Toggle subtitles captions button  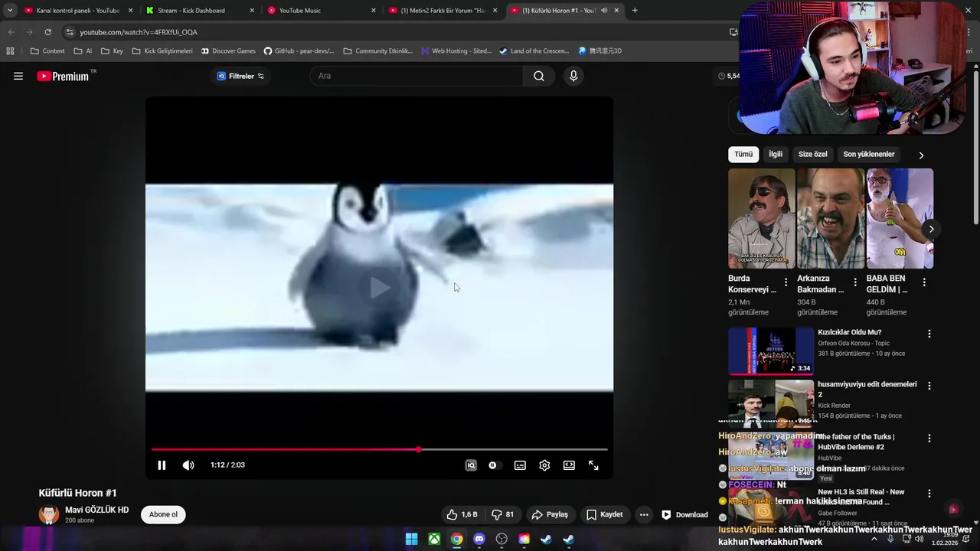pyautogui.click(x=520, y=465)
